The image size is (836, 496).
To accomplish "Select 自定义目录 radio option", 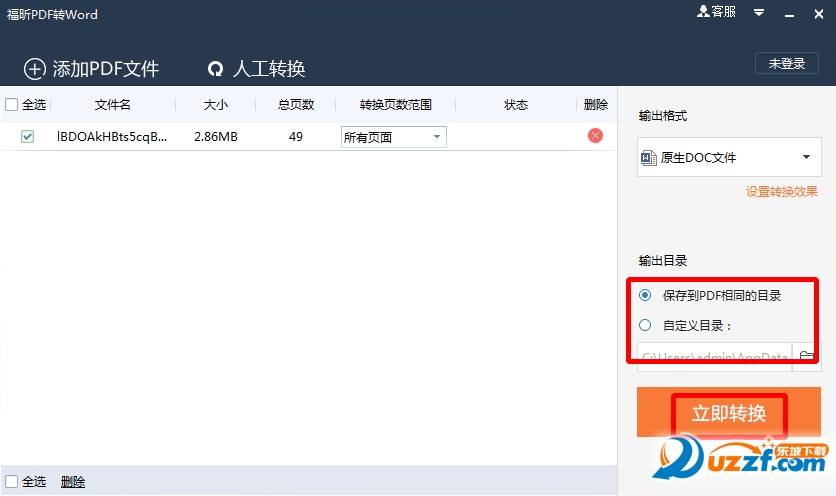I will pyautogui.click(x=645, y=325).
